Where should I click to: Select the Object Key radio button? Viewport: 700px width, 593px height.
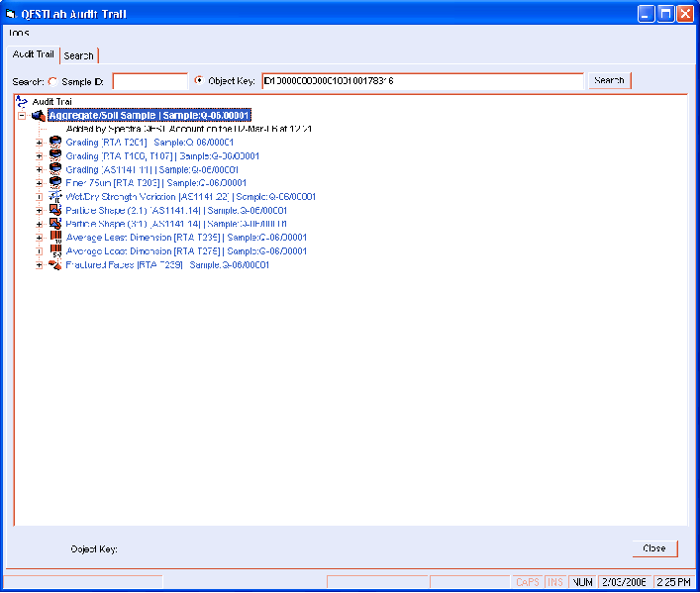pyautogui.click(x=199, y=80)
